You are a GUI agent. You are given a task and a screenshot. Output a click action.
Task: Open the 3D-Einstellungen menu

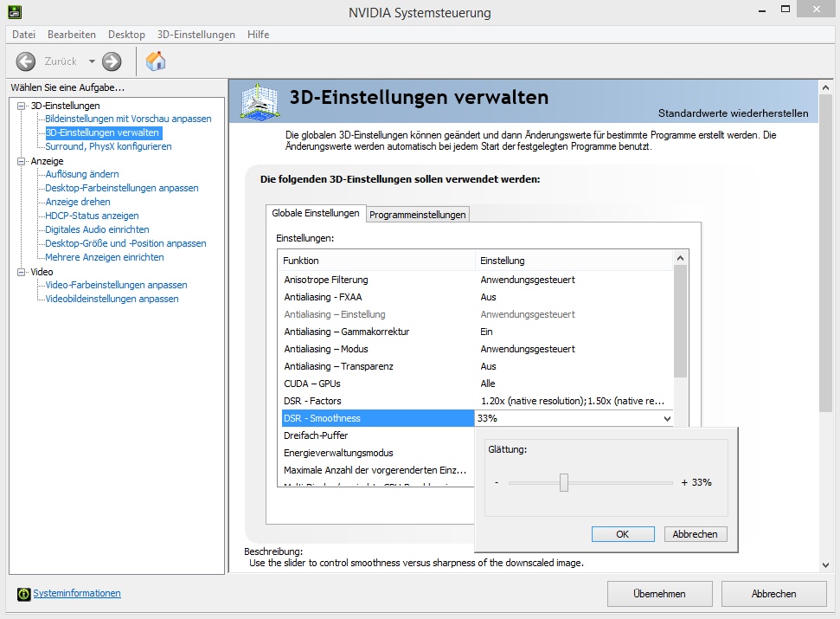pyautogui.click(x=196, y=35)
